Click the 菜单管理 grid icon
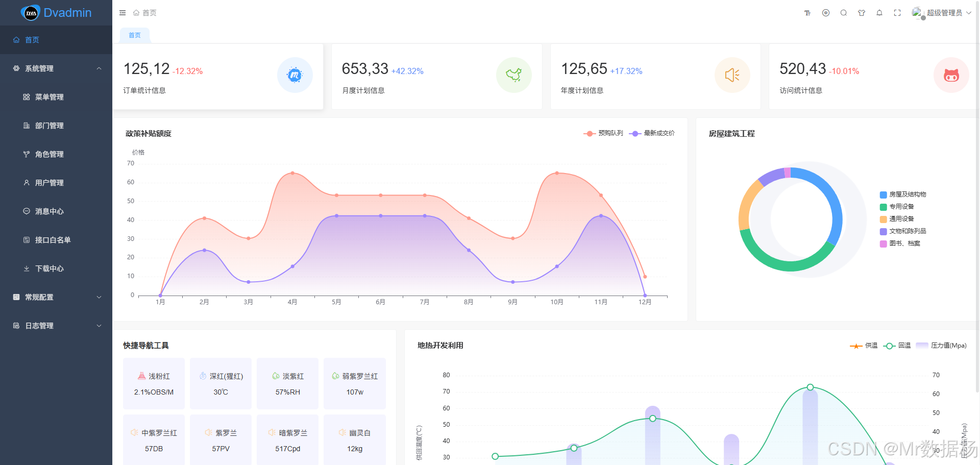Image resolution: width=980 pixels, height=465 pixels. (x=27, y=97)
